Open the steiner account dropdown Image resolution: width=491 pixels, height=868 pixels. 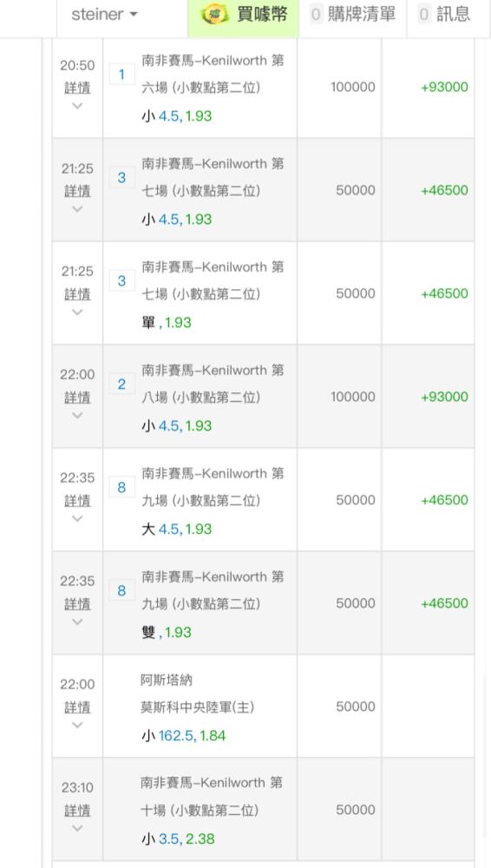coord(104,15)
